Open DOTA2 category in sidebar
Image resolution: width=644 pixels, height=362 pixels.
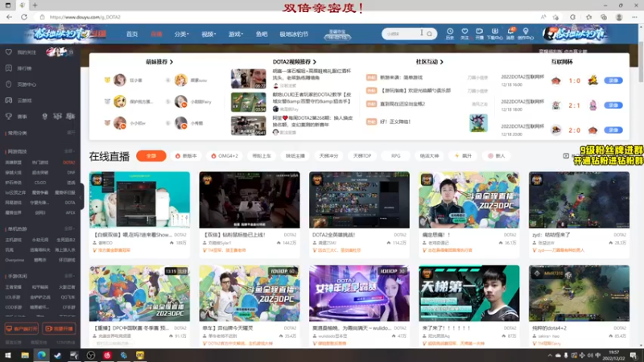[69, 162]
